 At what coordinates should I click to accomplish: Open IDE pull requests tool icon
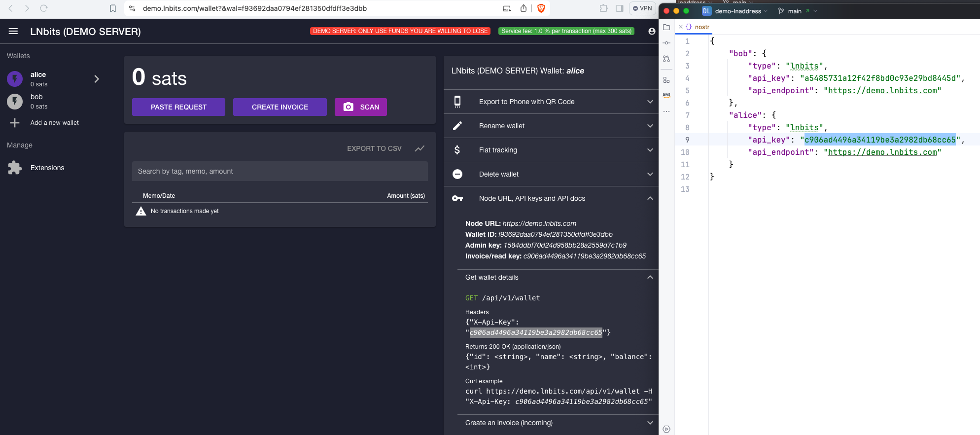(666, 59)
